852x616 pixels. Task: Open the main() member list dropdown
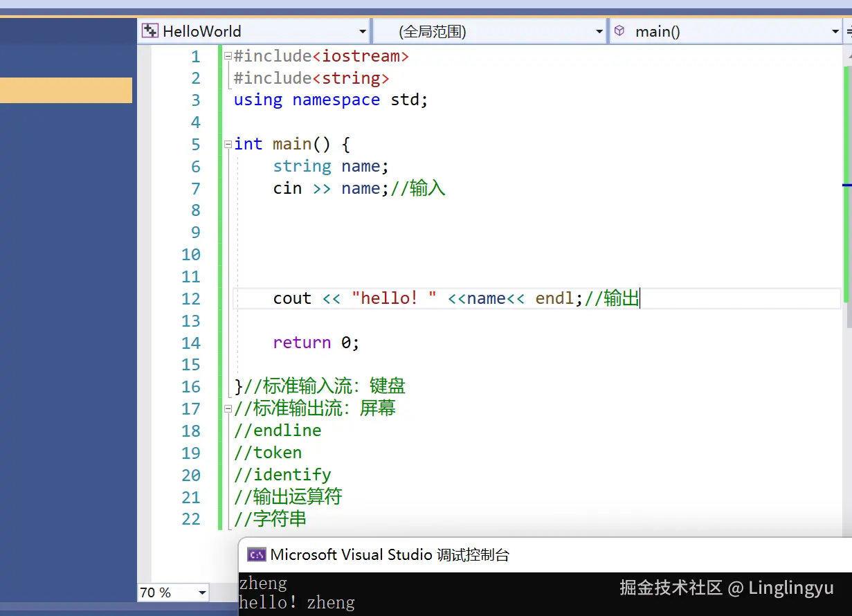click(x=835, y=30)
